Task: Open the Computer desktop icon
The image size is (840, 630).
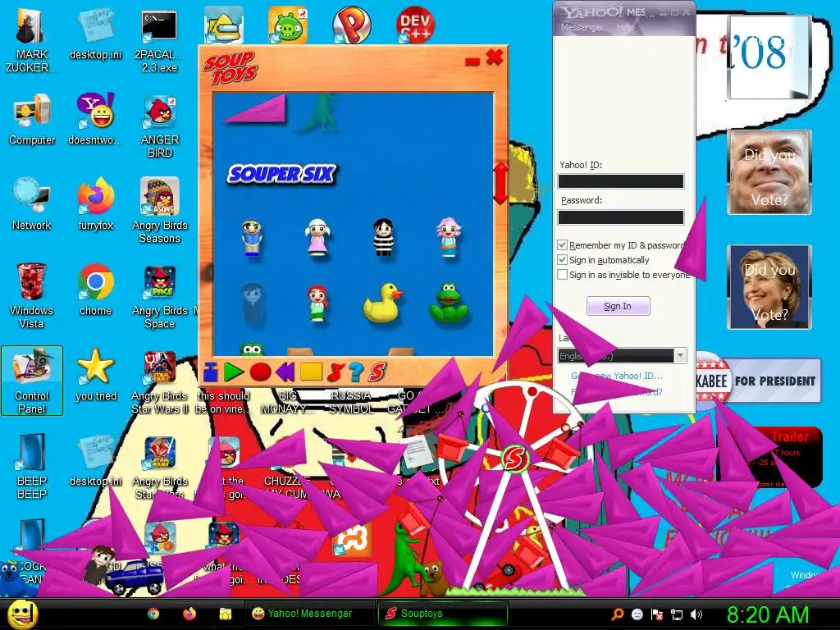Action: (x=32, y=119)
